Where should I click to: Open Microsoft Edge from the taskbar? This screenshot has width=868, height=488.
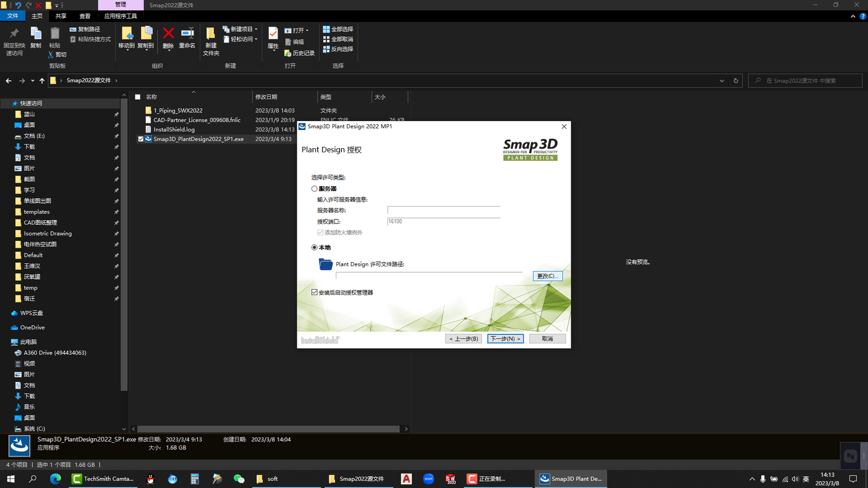(x=55, y=479)
